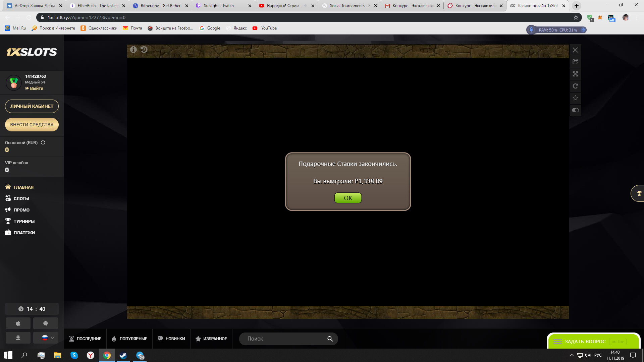
Task: Open Steam from the Windows taskbar
Action: [x=123, y=355]
